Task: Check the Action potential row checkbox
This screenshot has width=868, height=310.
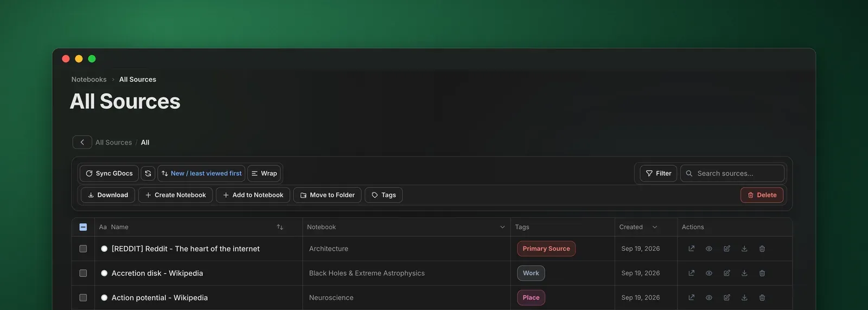Action: pyautogui.click(x=83, y=298)
